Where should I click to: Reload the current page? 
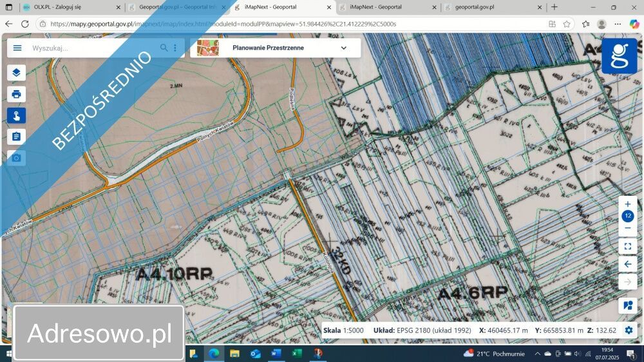[x=25, y=24]
